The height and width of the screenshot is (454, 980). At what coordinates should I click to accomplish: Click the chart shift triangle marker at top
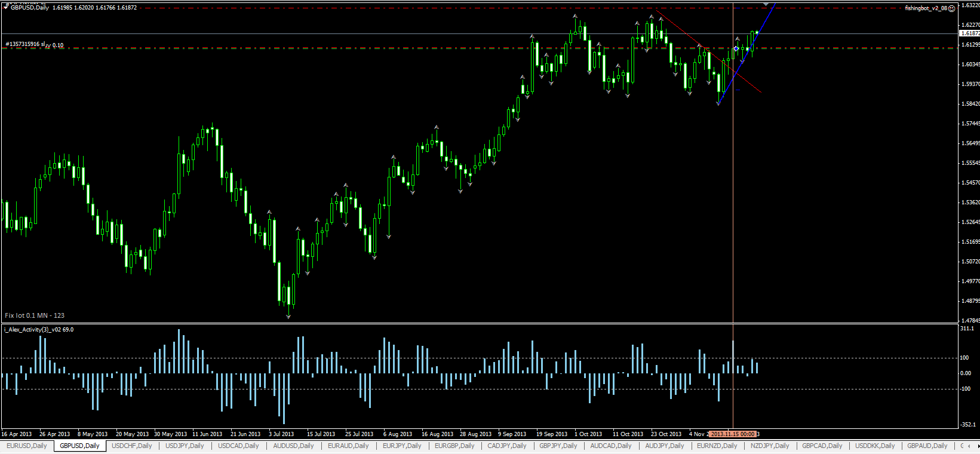coord(766,4)
